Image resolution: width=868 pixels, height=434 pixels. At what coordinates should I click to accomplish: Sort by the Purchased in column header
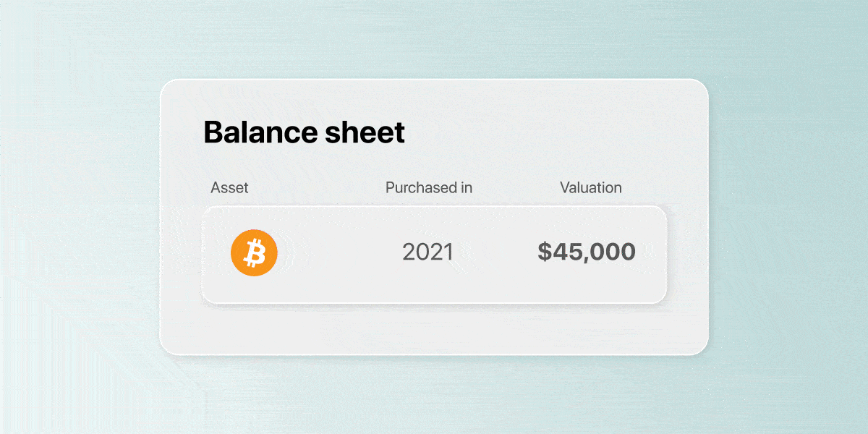pyautogui.click(x=429, y=188)
